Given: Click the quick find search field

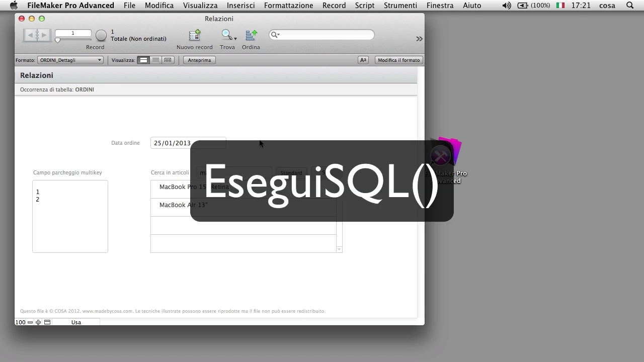Looking at the screenshot, I should 322,35.
